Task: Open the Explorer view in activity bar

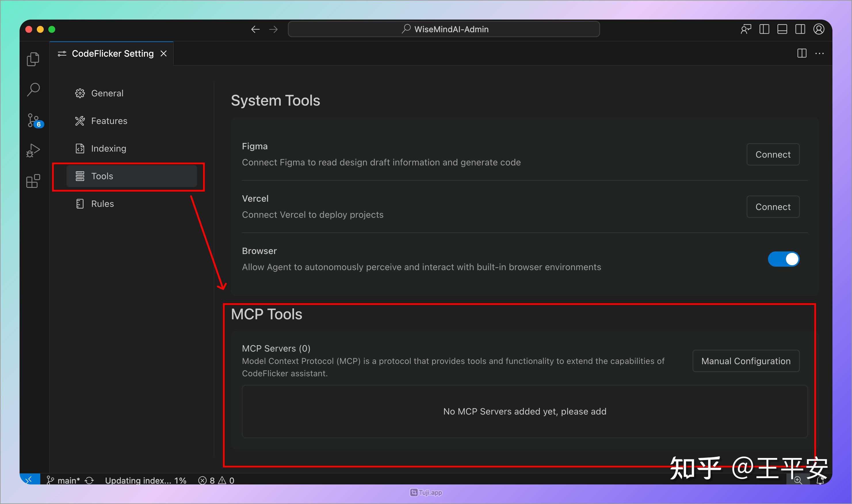Action: click(33, 59)
